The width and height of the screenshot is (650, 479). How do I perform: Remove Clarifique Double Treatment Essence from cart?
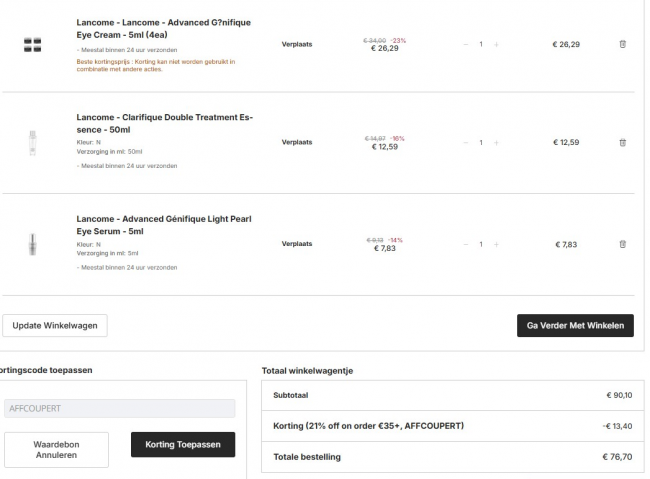tap(622, 142)
